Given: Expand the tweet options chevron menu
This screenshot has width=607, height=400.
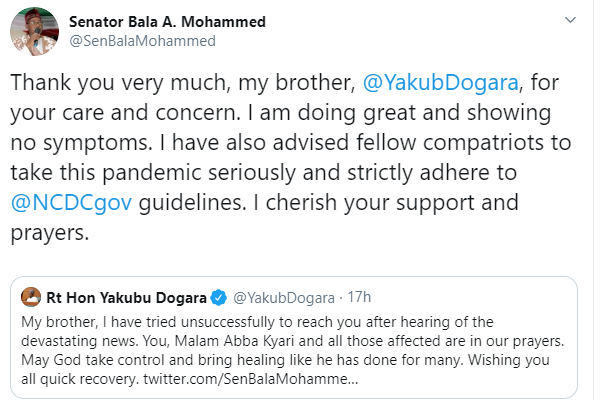Looking at the screenshot, I should tap(574, 22).
